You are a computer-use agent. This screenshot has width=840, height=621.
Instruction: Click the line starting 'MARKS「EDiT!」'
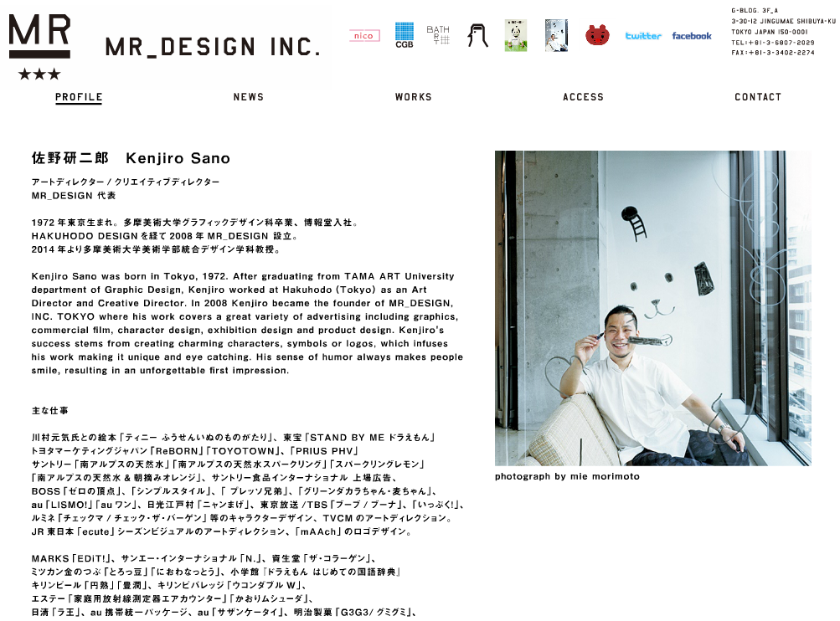click(x=204, y=558)
